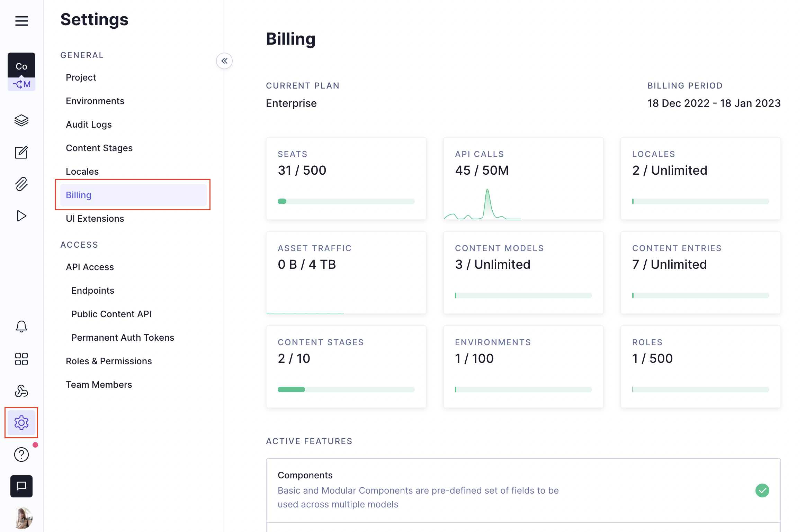Open the Assets paperclip icon
Viewport: 806px width, 532px height.
coord(21,184)
